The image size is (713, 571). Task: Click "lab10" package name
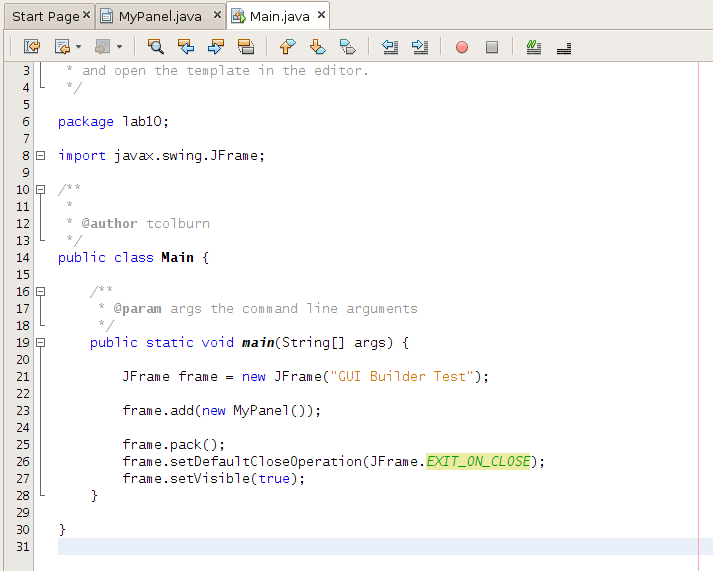(141, 121)
